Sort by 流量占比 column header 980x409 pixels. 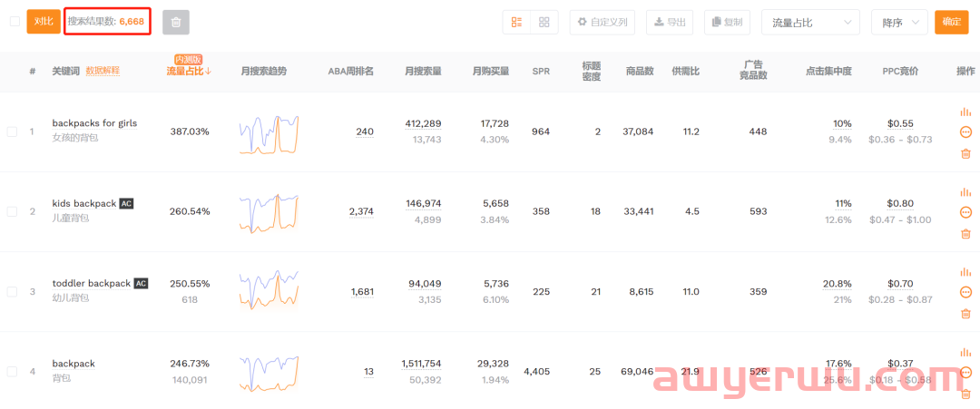click(x=189, y=71)
